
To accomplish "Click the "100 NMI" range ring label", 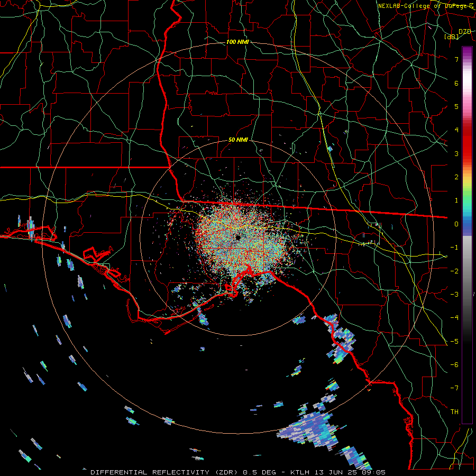I will point(237,42).
